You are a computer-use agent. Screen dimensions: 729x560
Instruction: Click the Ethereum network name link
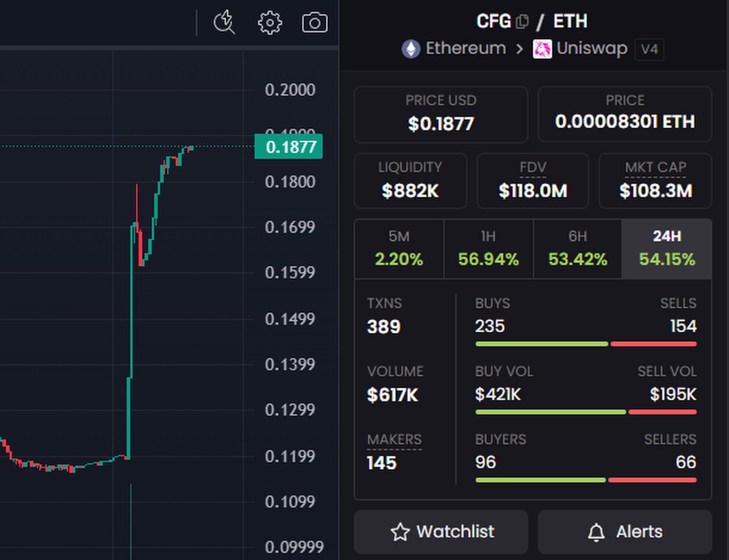(x=466, y=48)
